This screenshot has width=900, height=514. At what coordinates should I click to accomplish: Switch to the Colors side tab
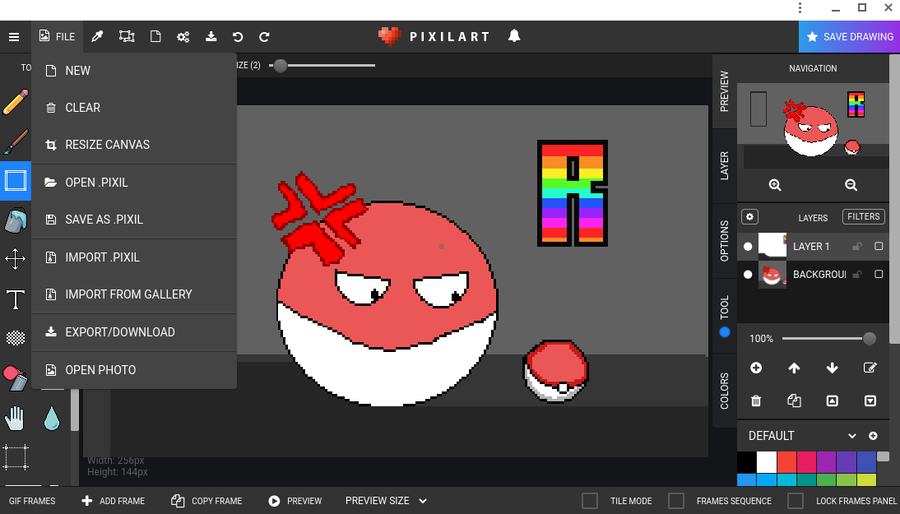(724, 391)
